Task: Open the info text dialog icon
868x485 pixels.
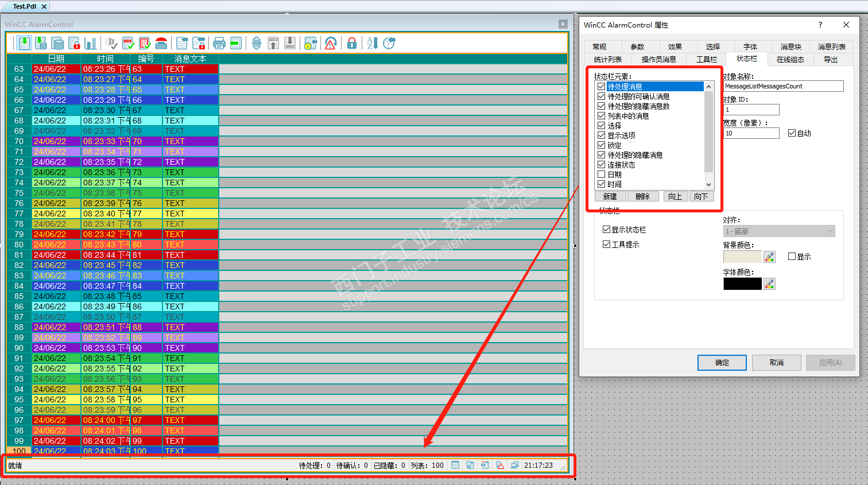Action: (311, 43)
